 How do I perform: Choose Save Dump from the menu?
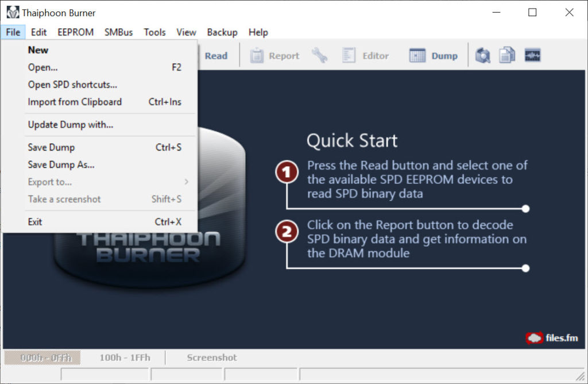100,147
